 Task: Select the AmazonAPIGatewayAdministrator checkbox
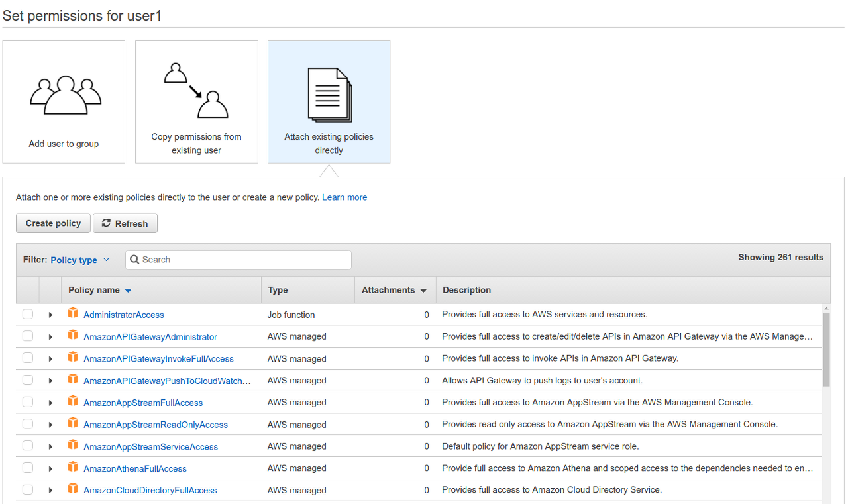click(x=28, y=336)
